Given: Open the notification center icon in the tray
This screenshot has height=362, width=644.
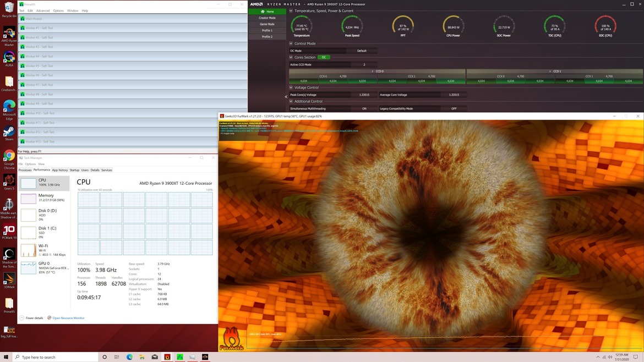Looking at the screenshot, I should [635, 357].
